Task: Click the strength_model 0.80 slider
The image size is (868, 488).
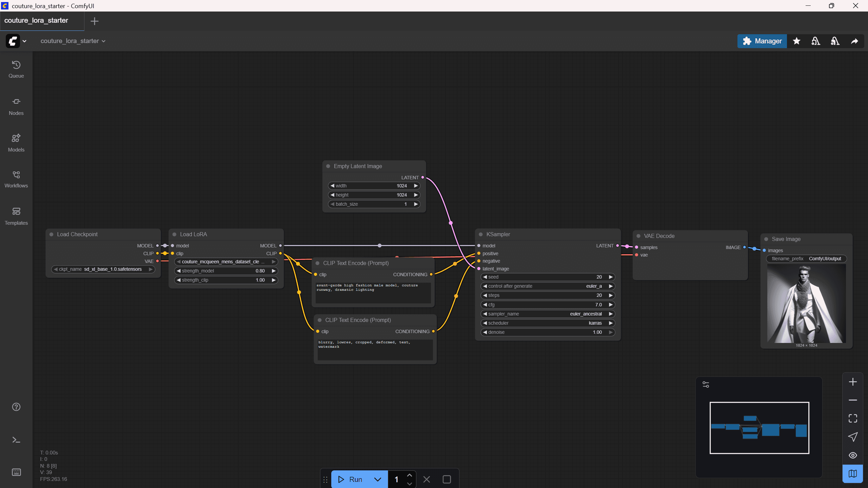Action: (x=226, y=271)
